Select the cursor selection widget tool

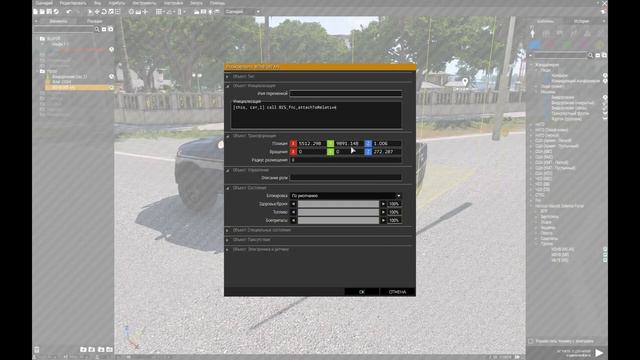coord(90,11)
